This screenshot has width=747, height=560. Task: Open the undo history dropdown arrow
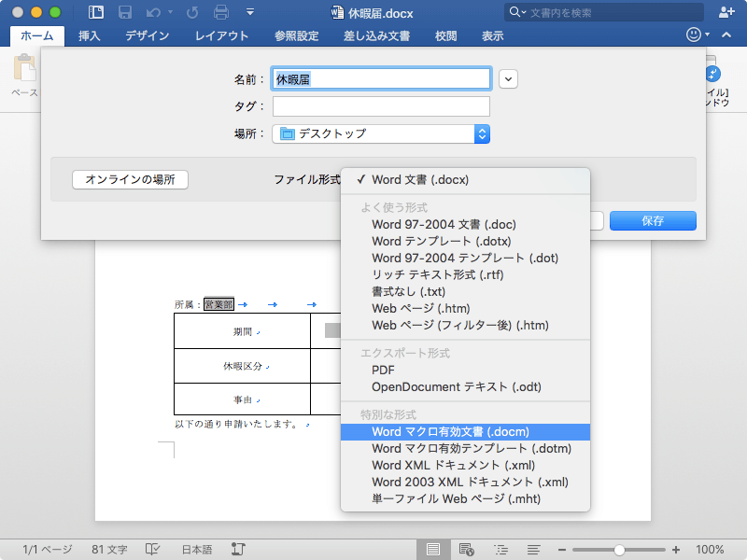[170, 12]
